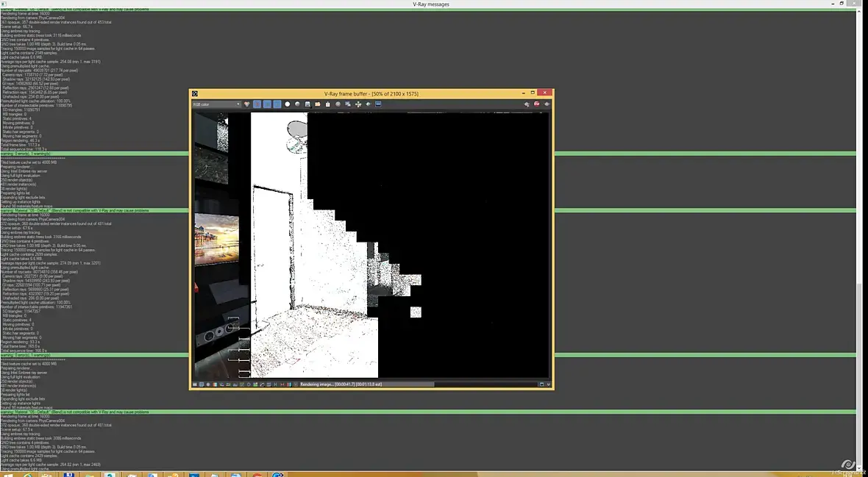Image resolution: width=868 pixels, height=477 pixels.
Task: Click red H icon in bottom bar
Action: (282, 384)
